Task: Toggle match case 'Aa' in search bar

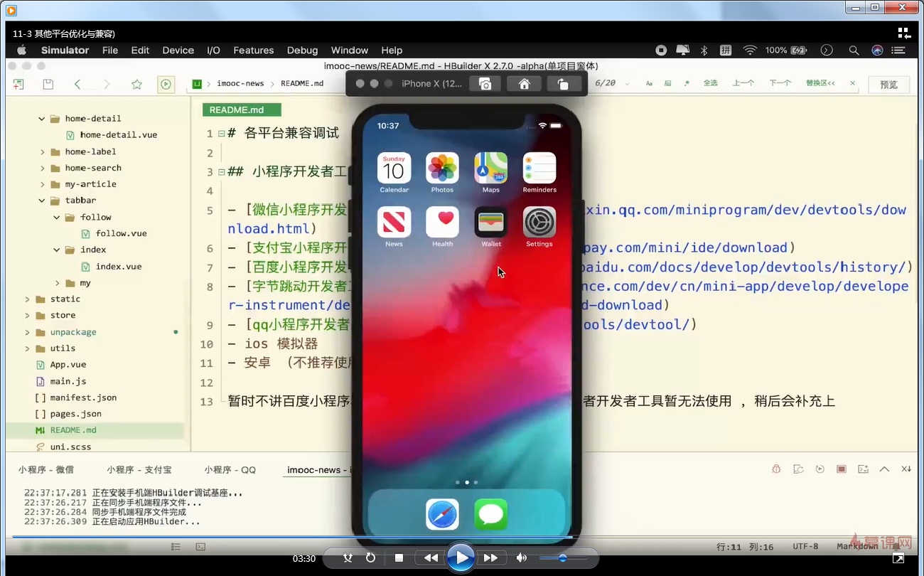Action: 649,83
